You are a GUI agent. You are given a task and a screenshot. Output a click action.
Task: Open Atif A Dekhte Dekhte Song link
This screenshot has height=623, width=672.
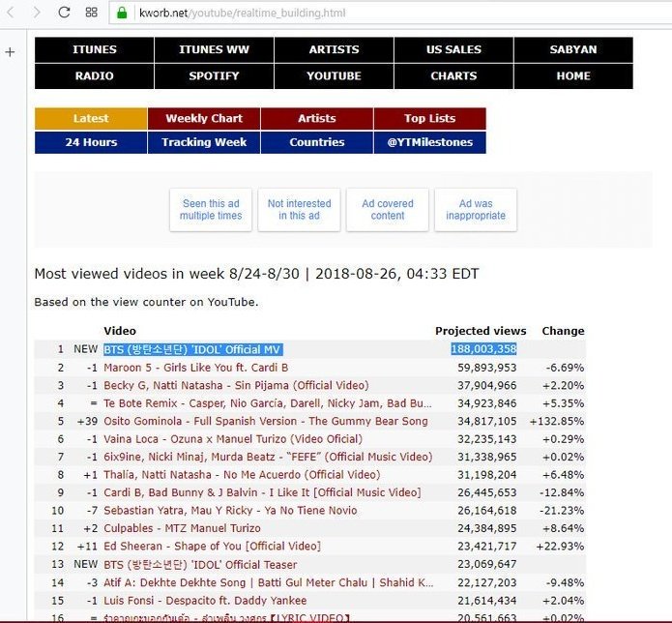(x=268, y=582)
